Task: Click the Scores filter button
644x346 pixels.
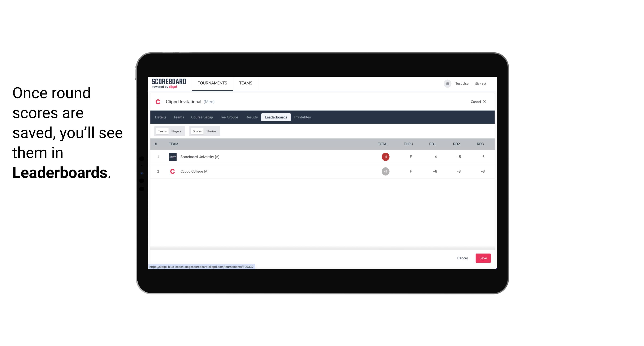Action: (197, 131)
